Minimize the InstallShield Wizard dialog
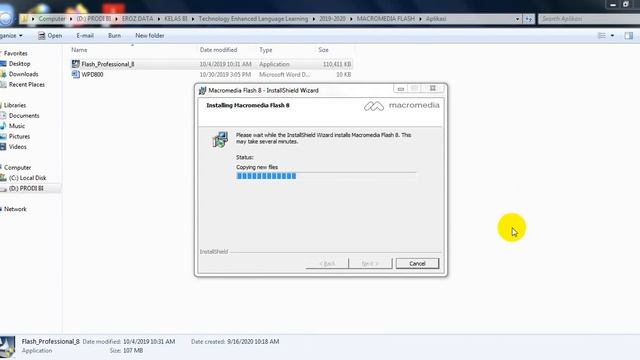This screenshot has height=360, width=640. click(x=400, y=89)
